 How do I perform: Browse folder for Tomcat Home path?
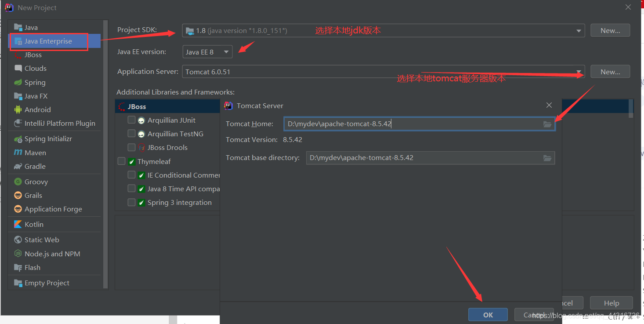pos(547,124)
